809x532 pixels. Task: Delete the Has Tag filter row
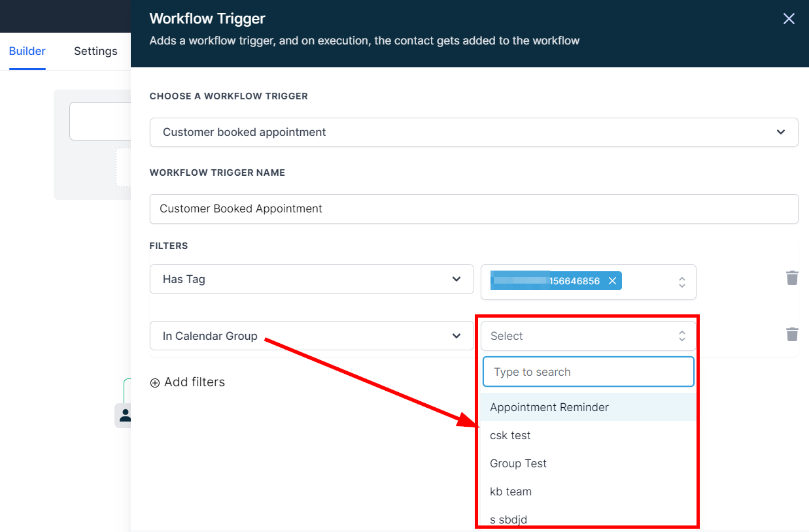pos(792,278)
